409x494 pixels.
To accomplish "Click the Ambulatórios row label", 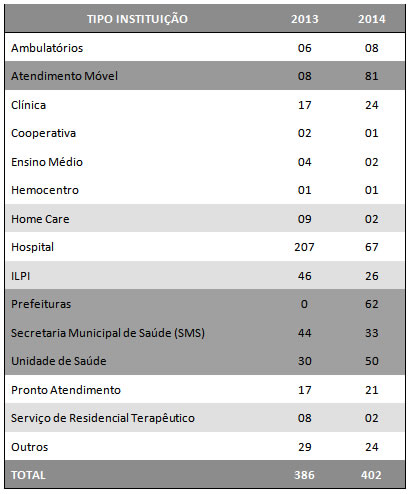I will 47,48.
